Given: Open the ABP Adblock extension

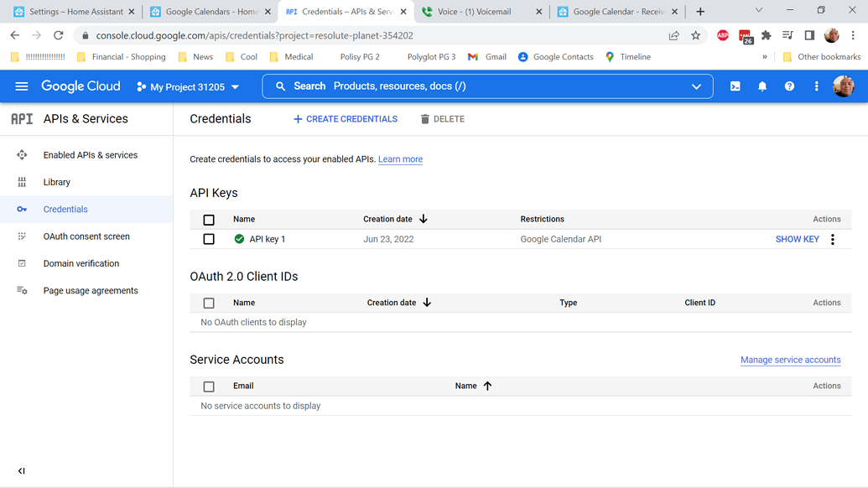Looking at the screenshot, I should 722,35.
